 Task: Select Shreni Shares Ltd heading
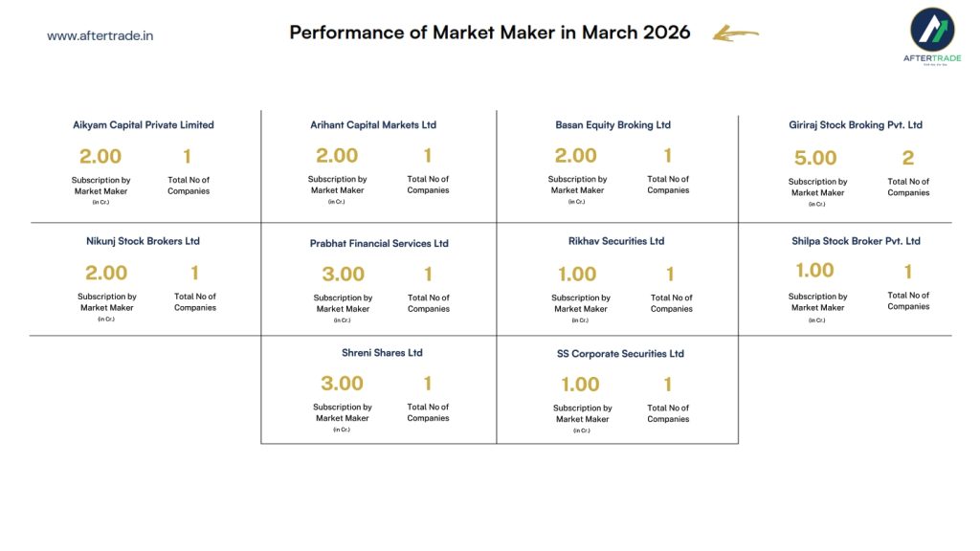382,353
